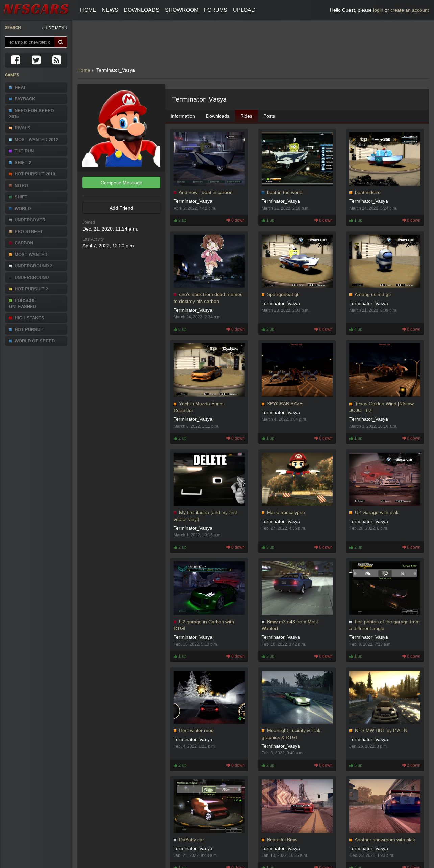The width and height of the screenshot is (434, 868).
Task: Thumbs down 'SPYCRAB RAVE' ride
Action: click(323, 438)
